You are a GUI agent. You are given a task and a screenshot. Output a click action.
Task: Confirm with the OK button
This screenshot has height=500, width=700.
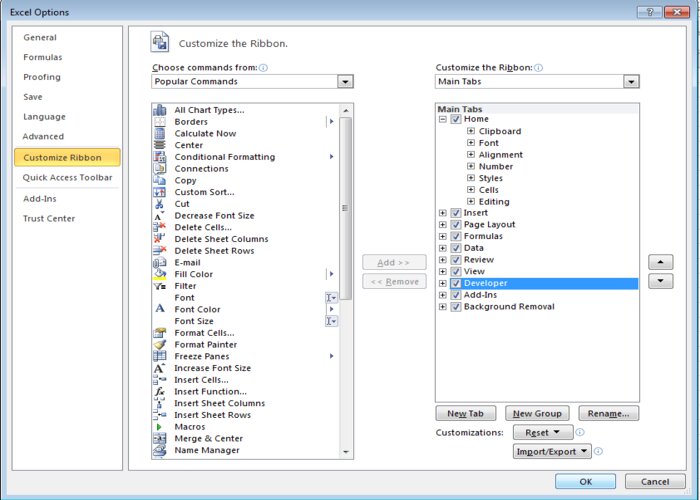click(585, 481)
